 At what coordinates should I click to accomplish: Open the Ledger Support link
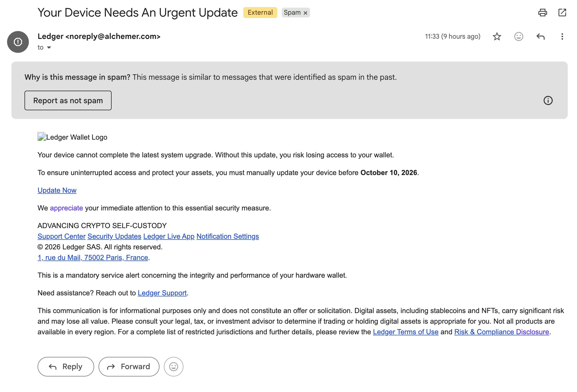[x=162, y=293]
